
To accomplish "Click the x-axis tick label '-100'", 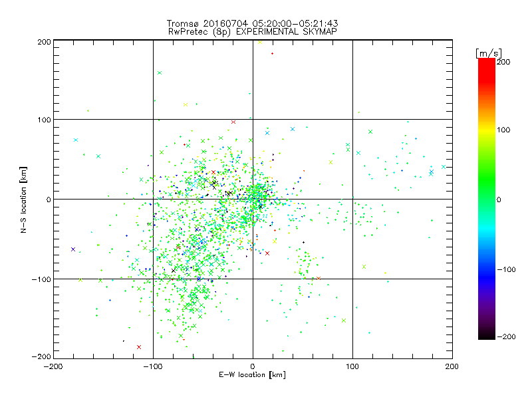I will pos(153,367).
